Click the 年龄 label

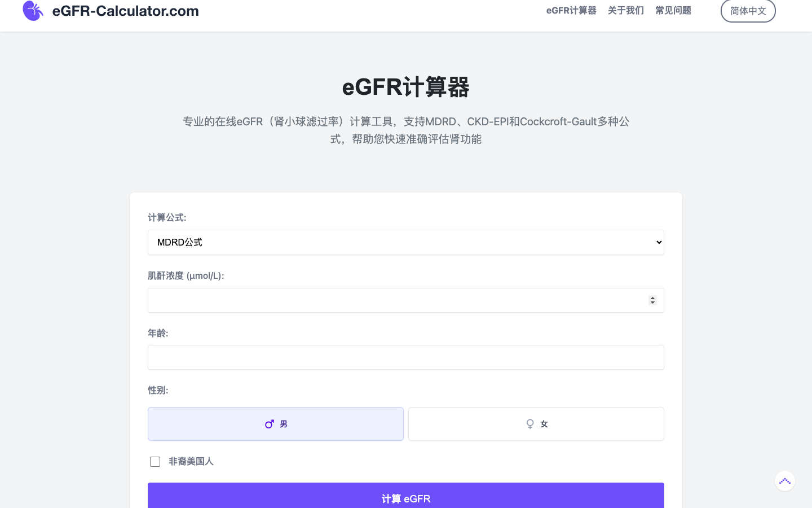click(158, 333)
